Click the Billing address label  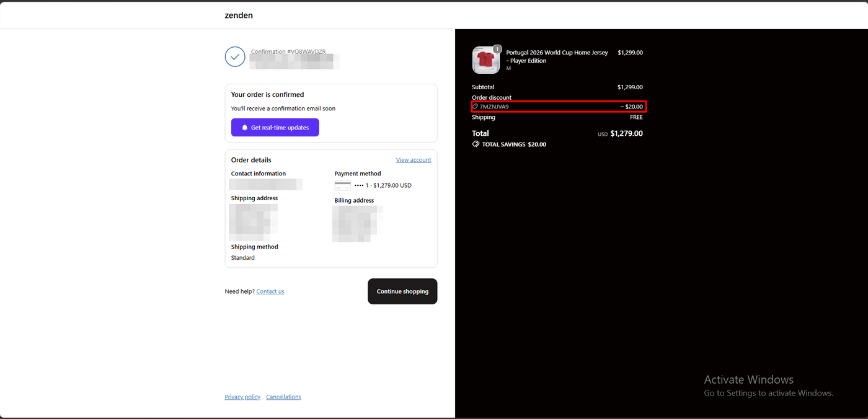point(355,201)
